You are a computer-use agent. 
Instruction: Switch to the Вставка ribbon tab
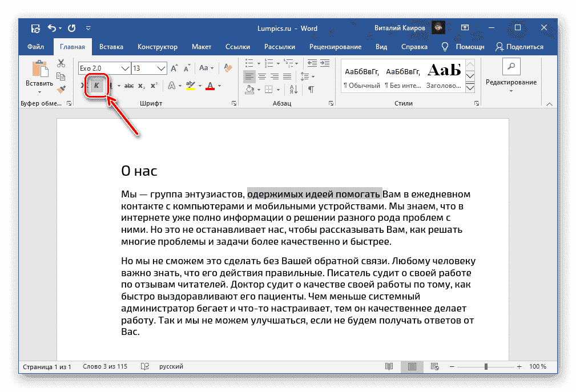(111, 46)
